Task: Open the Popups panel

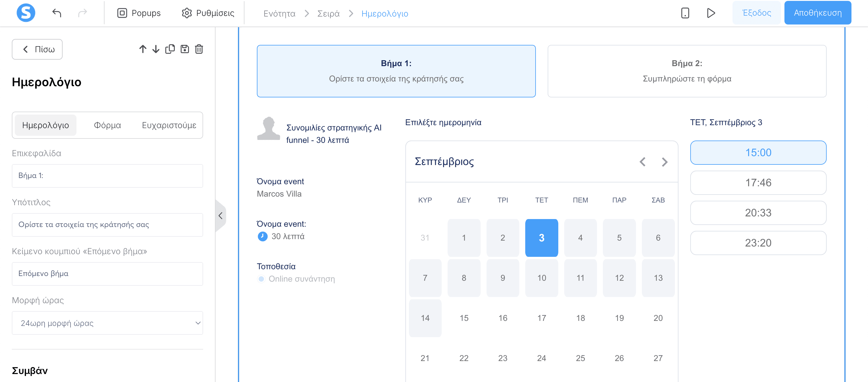Action: coord(138,13)
